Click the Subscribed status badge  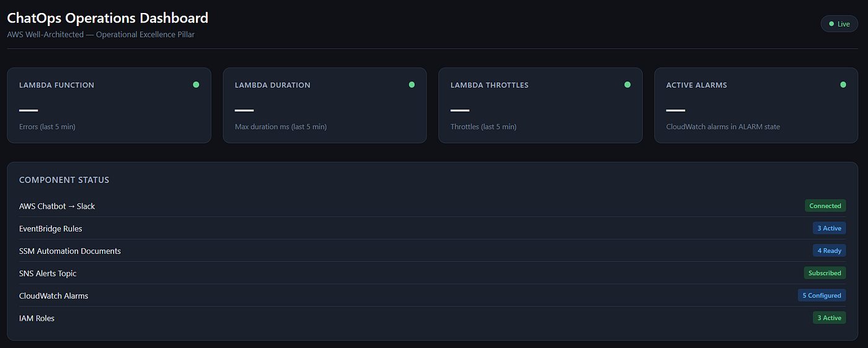825,273
